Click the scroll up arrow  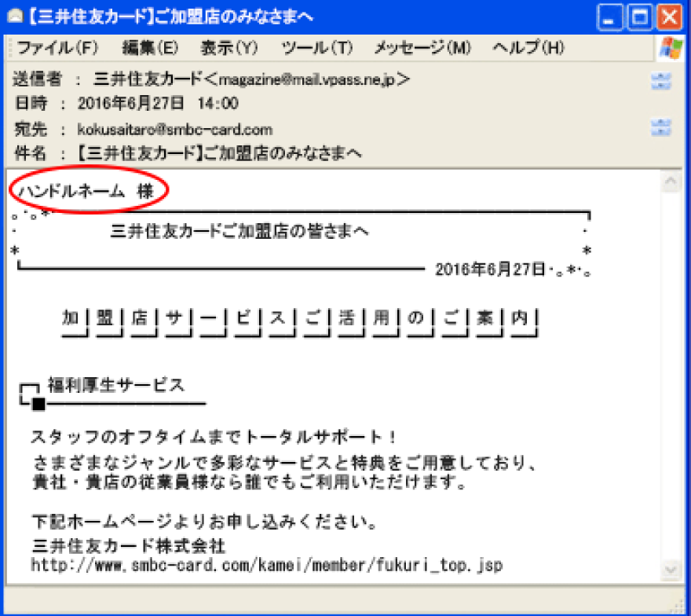[x=671, y=181]
